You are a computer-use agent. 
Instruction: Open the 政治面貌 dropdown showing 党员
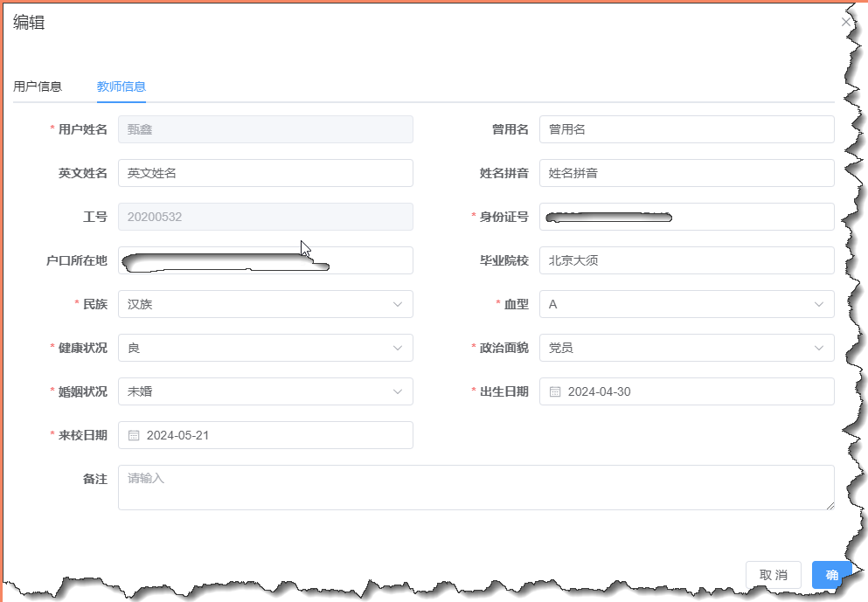(686, 348)
